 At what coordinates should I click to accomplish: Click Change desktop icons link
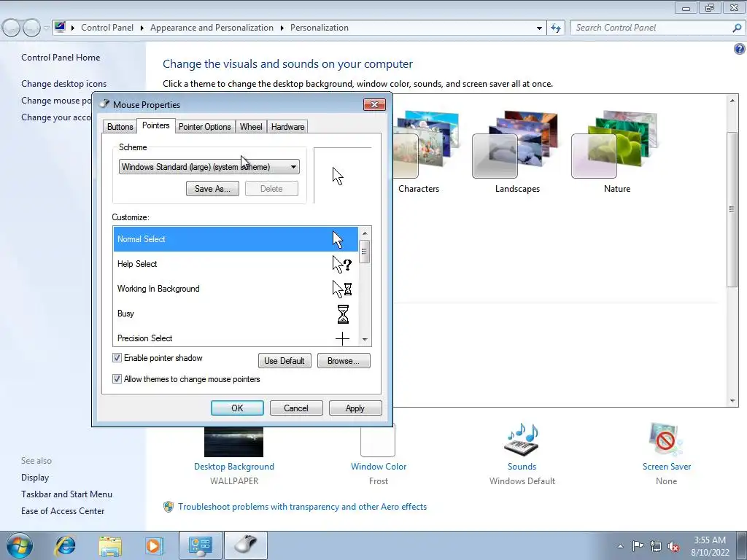[x=64, y=84]
